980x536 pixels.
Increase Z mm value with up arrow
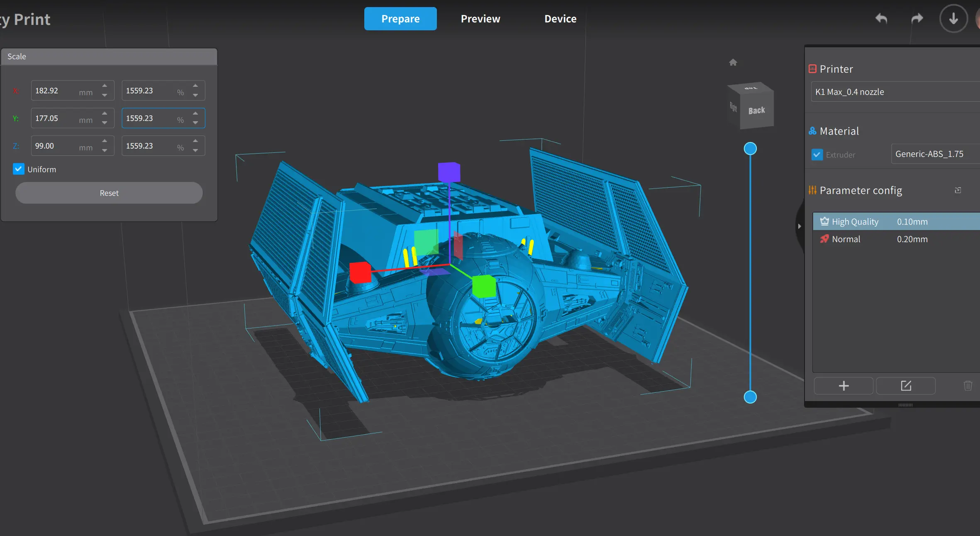click(x=105, y=141)
